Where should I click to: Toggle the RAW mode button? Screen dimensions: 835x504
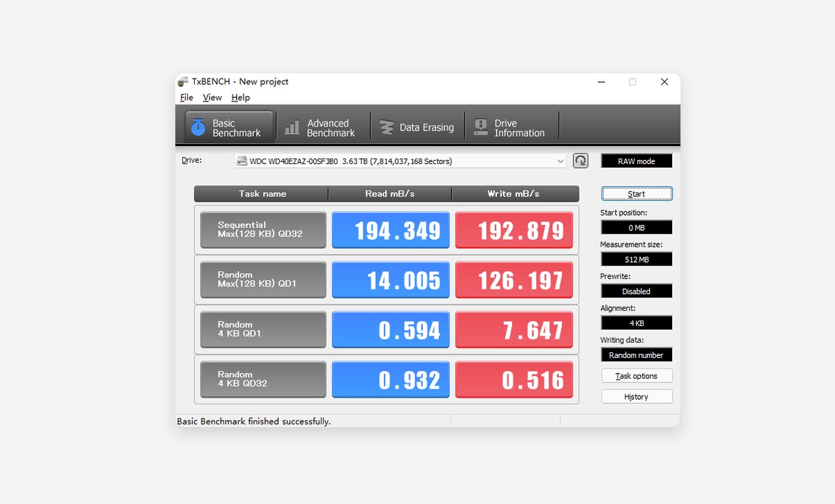coord(636,161)
